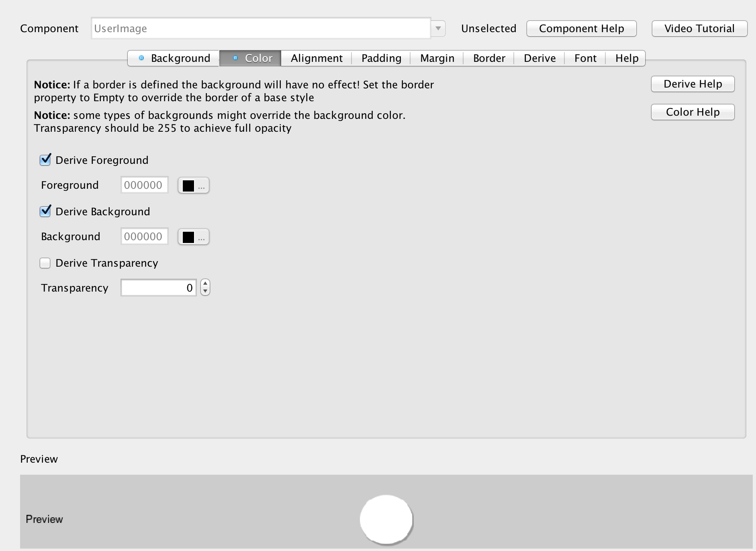The height and width of the screenshot is (551, 756).
Task: Launch the Video Tutorial
Action: pos(699,28)
